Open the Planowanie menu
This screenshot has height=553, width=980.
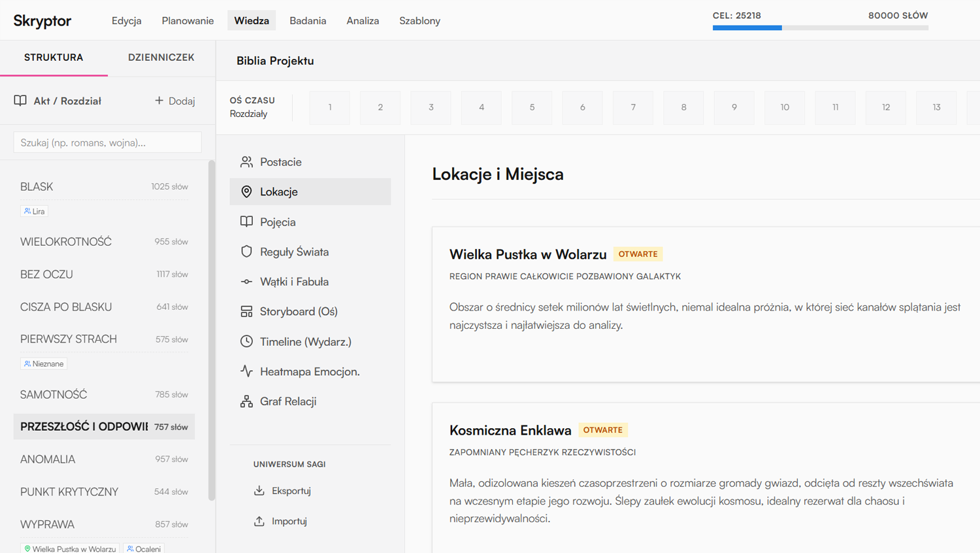(x=188, y=21)
